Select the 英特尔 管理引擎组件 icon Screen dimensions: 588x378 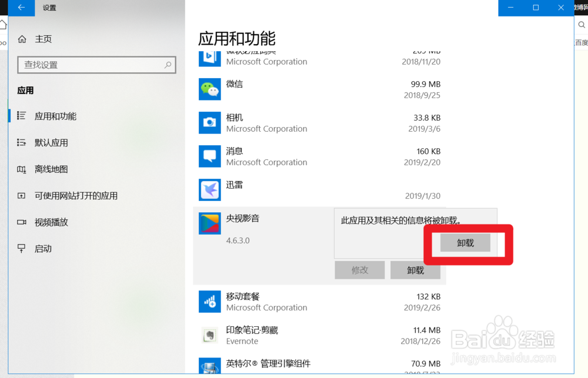[x=210, y=366]
